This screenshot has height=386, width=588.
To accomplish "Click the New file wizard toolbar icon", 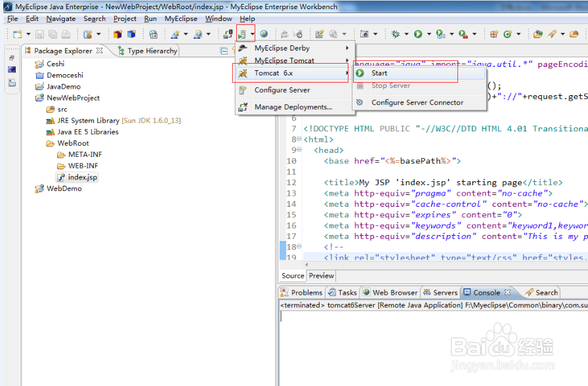I will [17, 35].
